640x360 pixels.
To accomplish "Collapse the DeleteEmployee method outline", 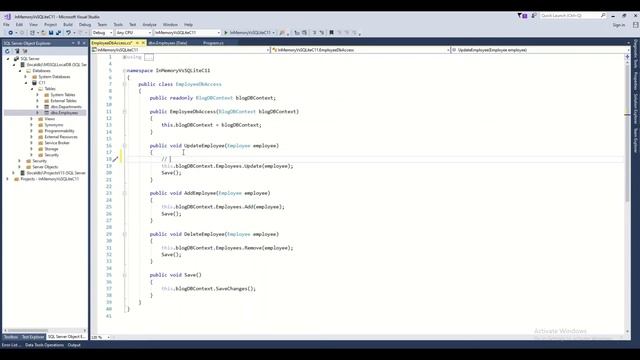I will (124, 234).
